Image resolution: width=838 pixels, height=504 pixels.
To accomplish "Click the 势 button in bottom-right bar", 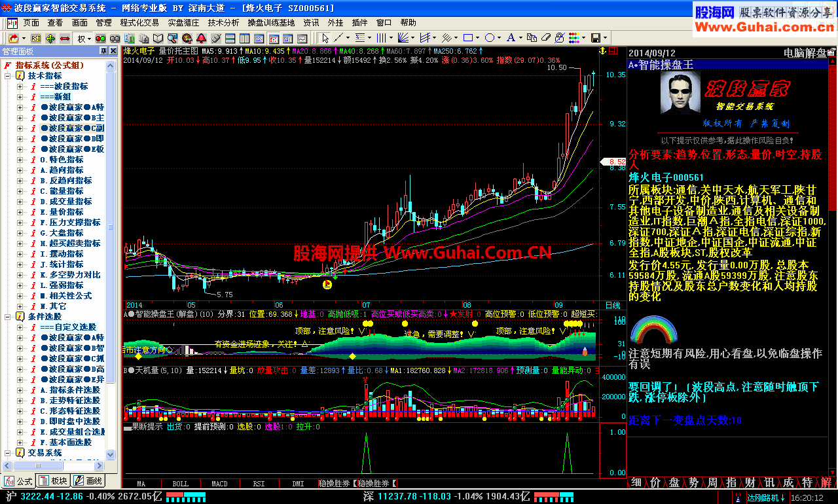I will pos(693,482).
